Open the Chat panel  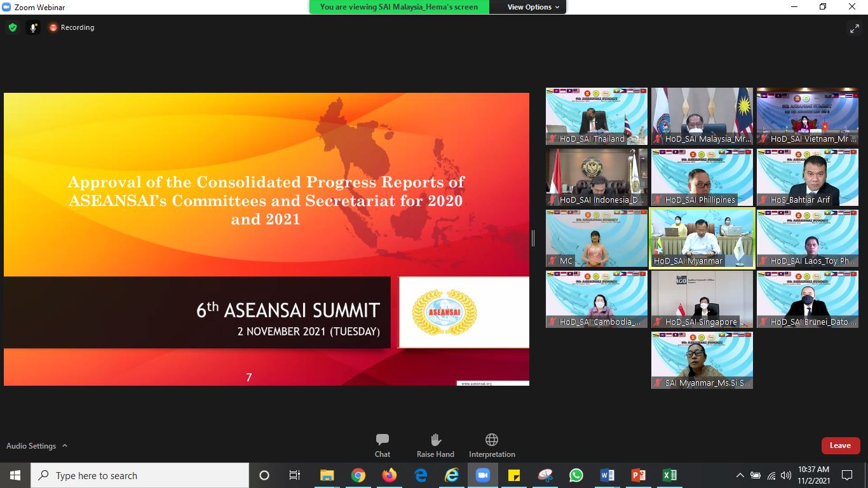382,445
